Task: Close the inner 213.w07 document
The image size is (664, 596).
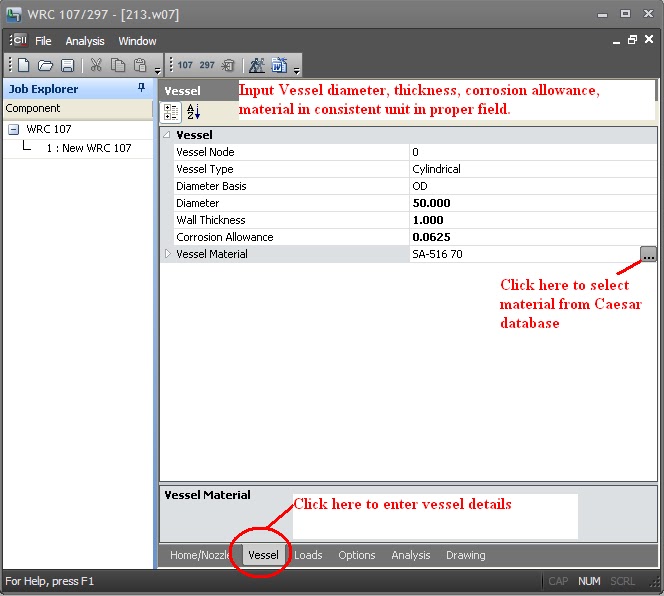Action: (649, 39)
